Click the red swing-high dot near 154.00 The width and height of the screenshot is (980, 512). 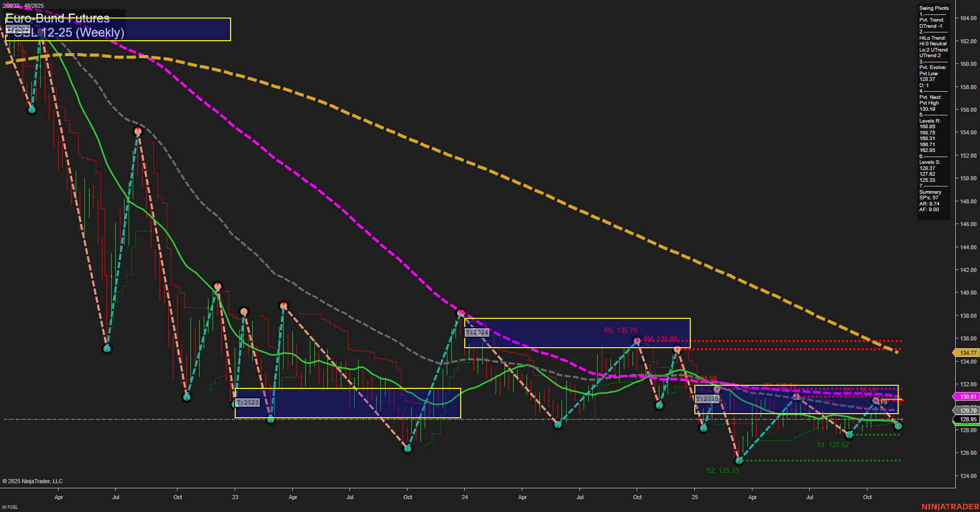pyautogui.click(x=138, y=131)
